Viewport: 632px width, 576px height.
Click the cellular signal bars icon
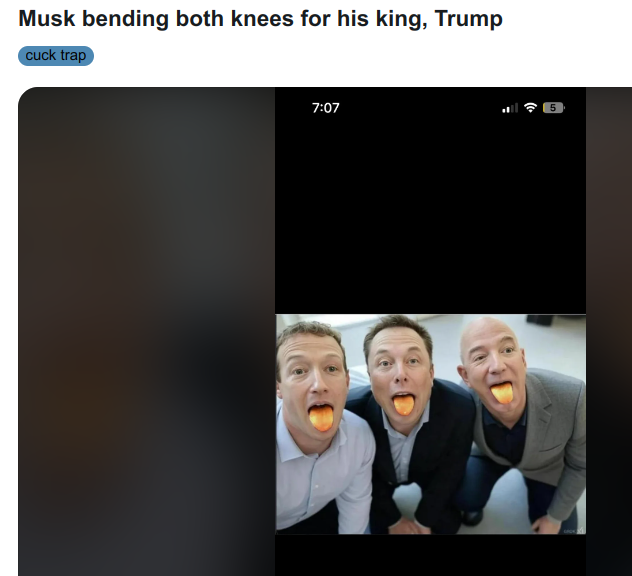point(509,108)
